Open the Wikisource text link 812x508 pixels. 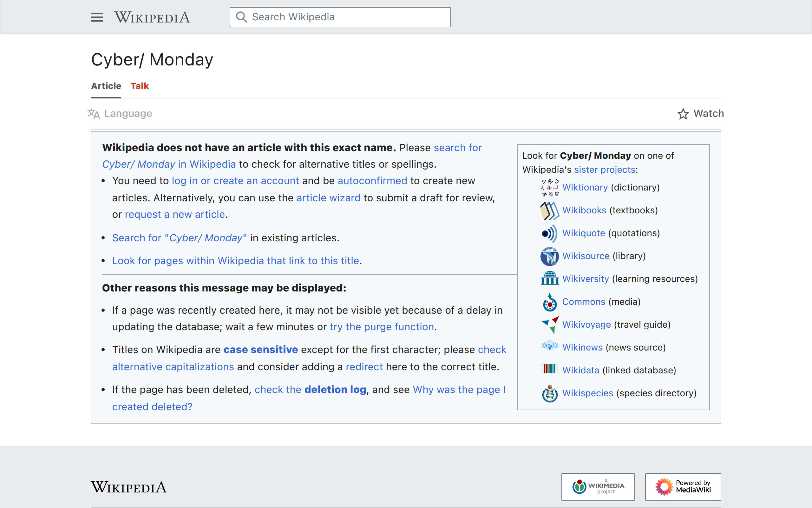[x=586, y=256]
